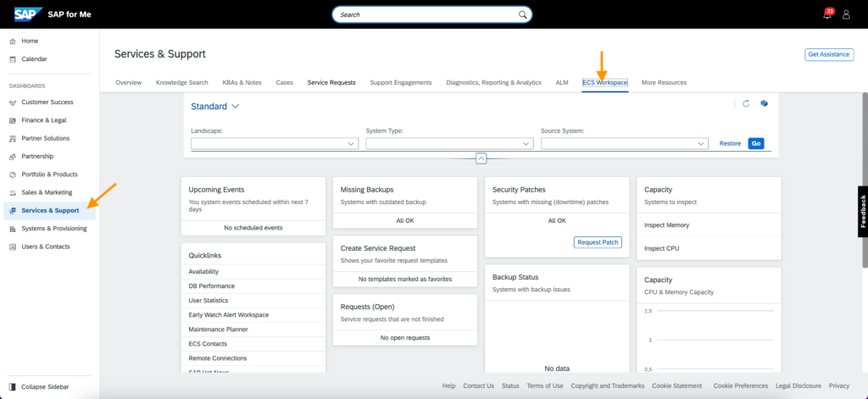Viewport: 868px width, 399px height.
Task: Open the DB Performance quicklink
Action: click(x=211, y=286)
